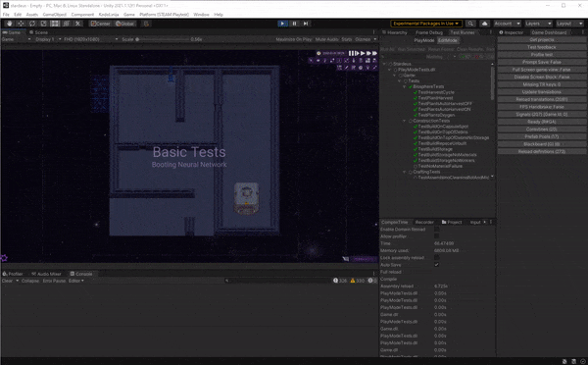Open the Account dropdown

[x=507, y=24]
